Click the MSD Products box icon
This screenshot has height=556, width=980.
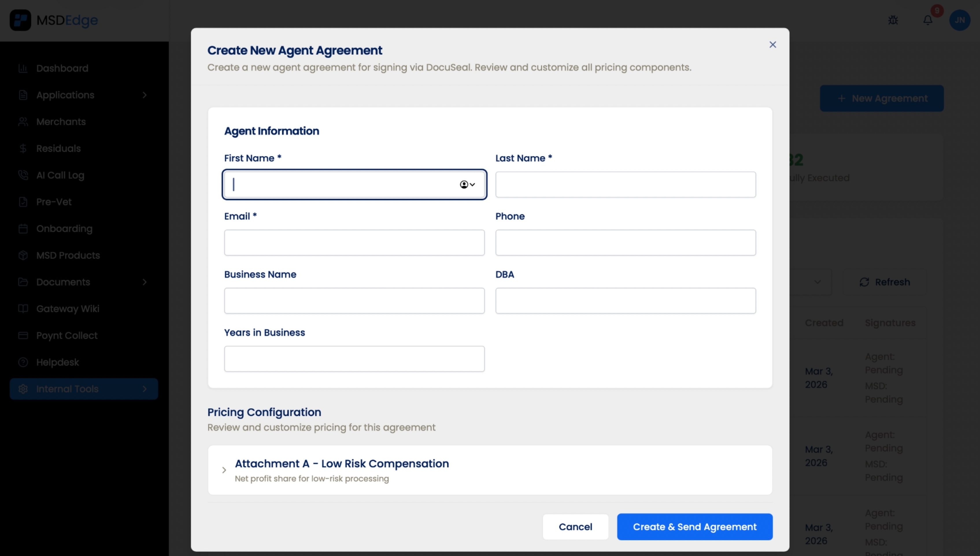[x=23, y=255]
